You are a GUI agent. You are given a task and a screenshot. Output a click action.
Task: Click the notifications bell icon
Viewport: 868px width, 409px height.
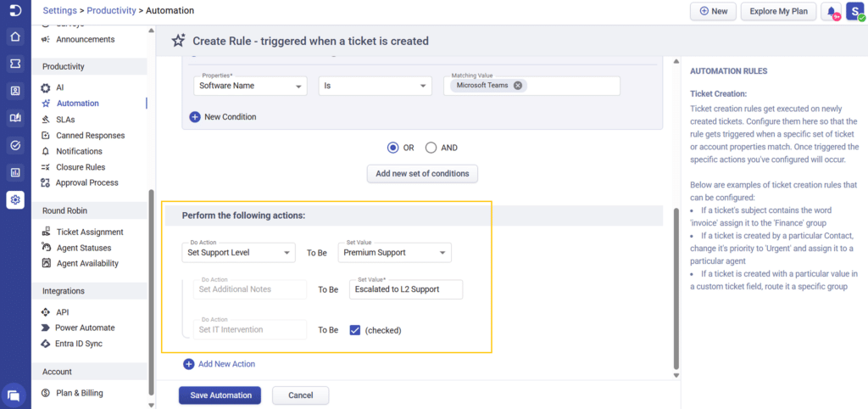click(832, 12)
